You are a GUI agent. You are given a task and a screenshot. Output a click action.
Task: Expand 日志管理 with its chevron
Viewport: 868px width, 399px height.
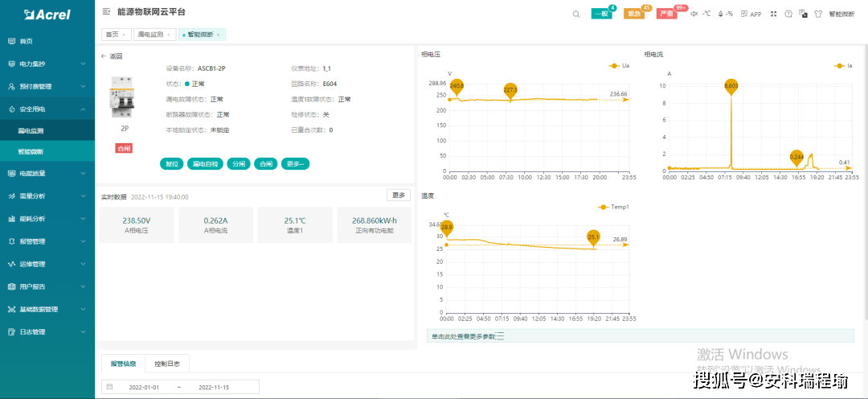83,332
